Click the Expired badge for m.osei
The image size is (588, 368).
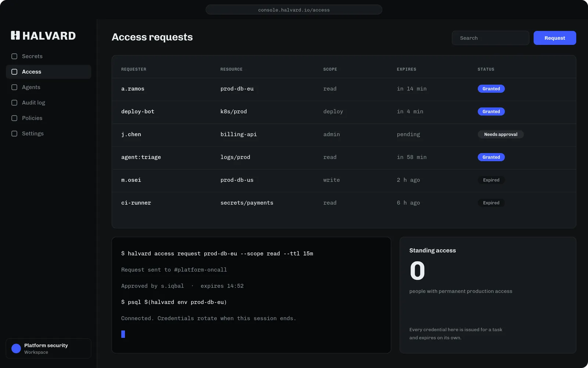(x=491, y=180)
